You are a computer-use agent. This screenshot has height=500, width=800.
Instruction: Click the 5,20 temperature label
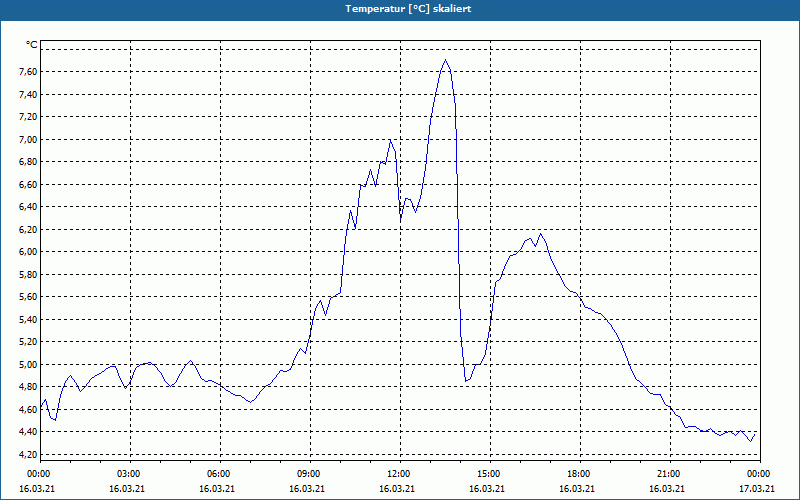point(28,342)
